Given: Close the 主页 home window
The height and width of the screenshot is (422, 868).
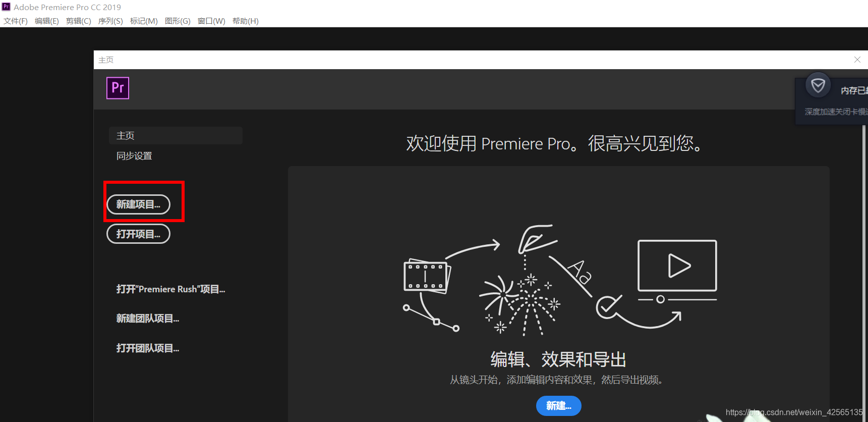Looking at the screenshot, I should 857,60.
